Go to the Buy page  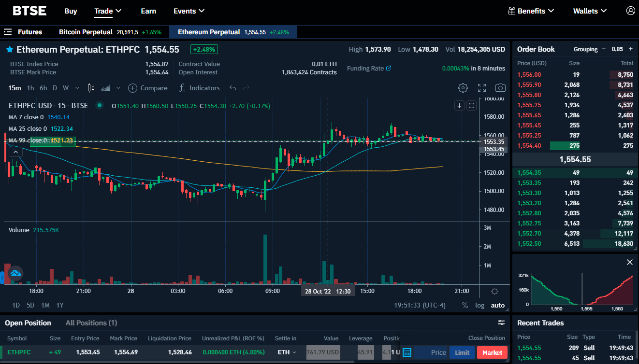71,11
